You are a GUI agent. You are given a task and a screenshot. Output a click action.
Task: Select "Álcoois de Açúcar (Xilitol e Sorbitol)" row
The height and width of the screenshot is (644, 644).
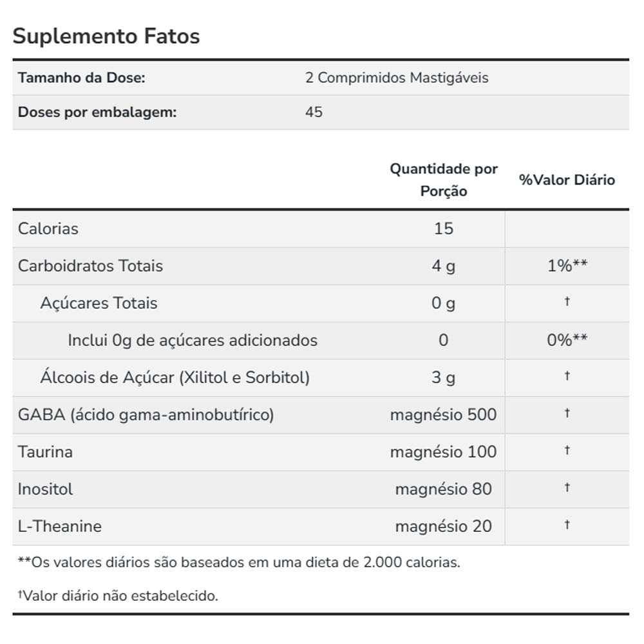[175, 377]
